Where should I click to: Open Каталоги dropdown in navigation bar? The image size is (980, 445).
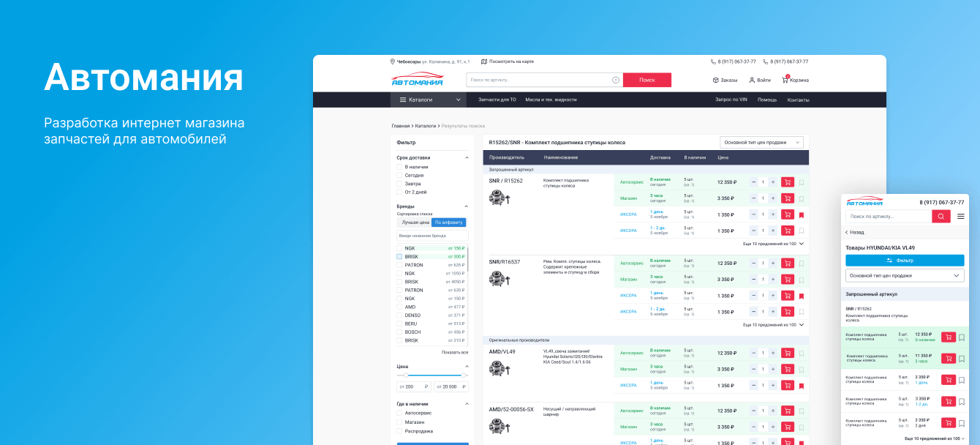[x=430, y=100]
